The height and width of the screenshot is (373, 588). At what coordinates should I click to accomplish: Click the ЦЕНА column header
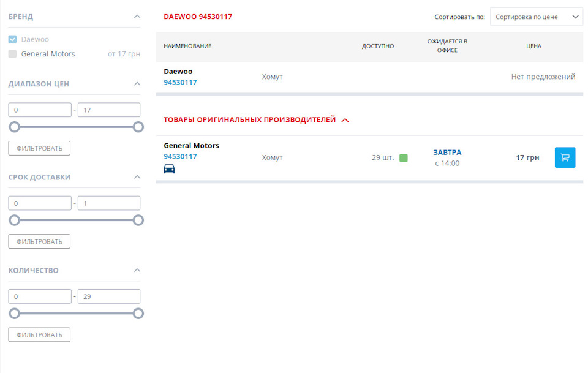point(533,46)
